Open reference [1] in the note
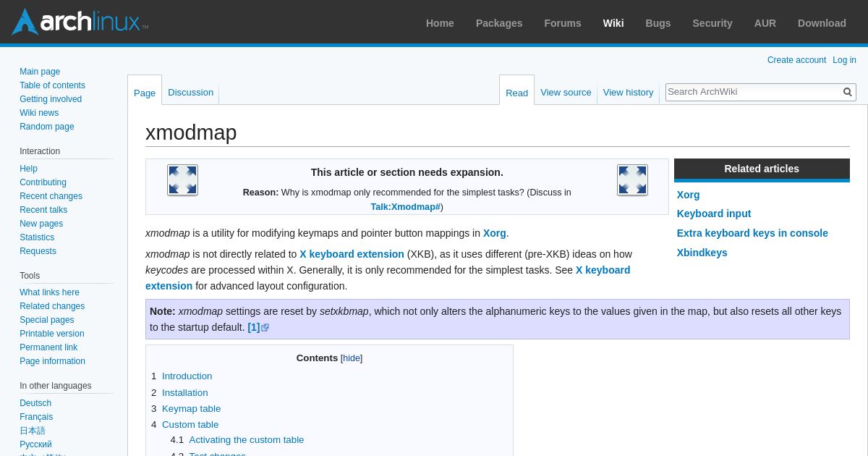 tap(254, 327)
